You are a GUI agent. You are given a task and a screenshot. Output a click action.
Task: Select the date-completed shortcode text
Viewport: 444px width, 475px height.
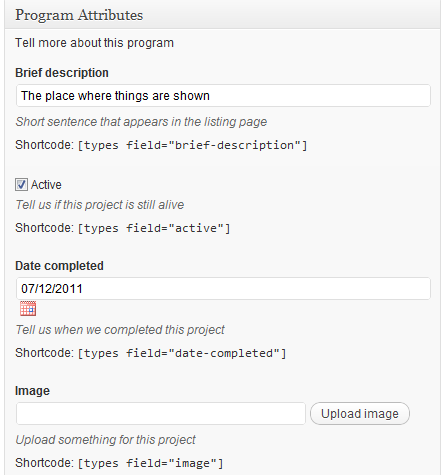tap(182, 353)
